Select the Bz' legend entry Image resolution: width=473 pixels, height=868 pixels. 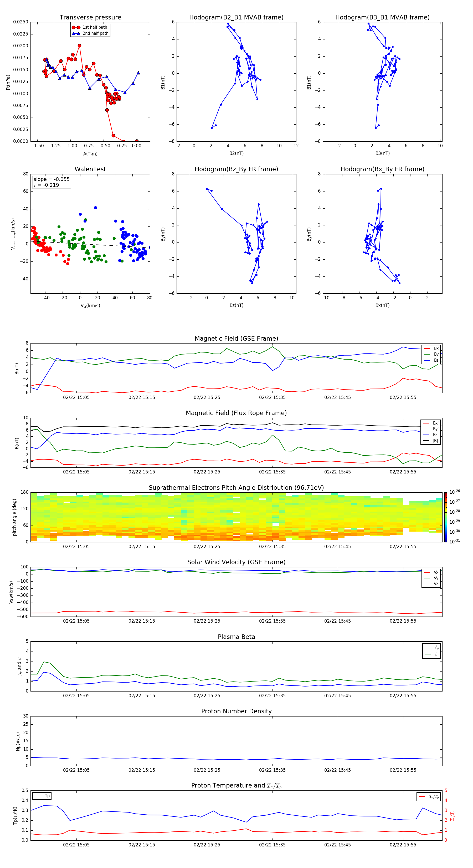431,435
